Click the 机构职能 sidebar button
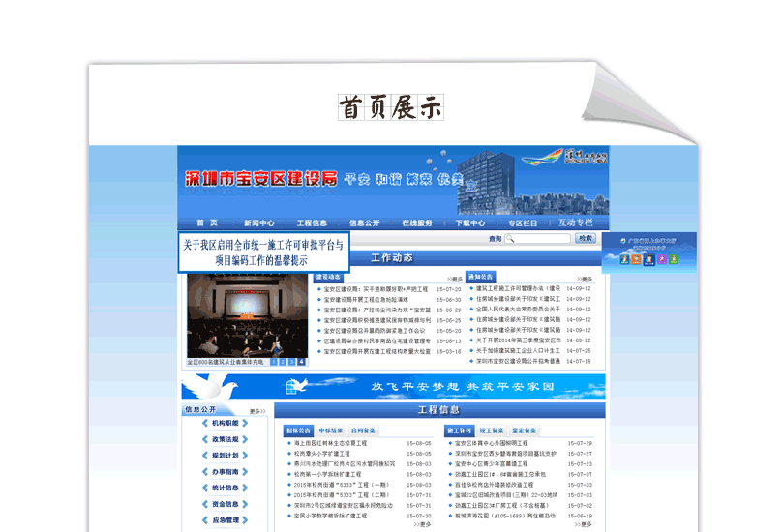783x532 pixels. (x=225, y=423)
